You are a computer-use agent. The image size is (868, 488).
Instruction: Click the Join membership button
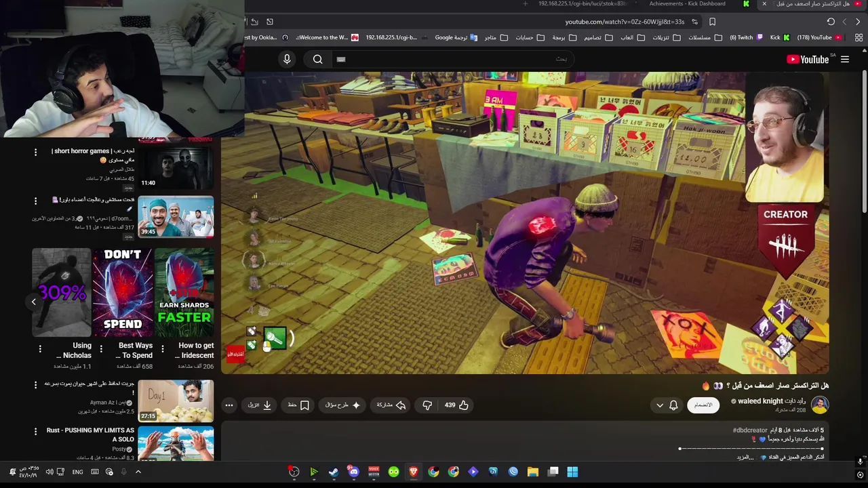[703, 405]
